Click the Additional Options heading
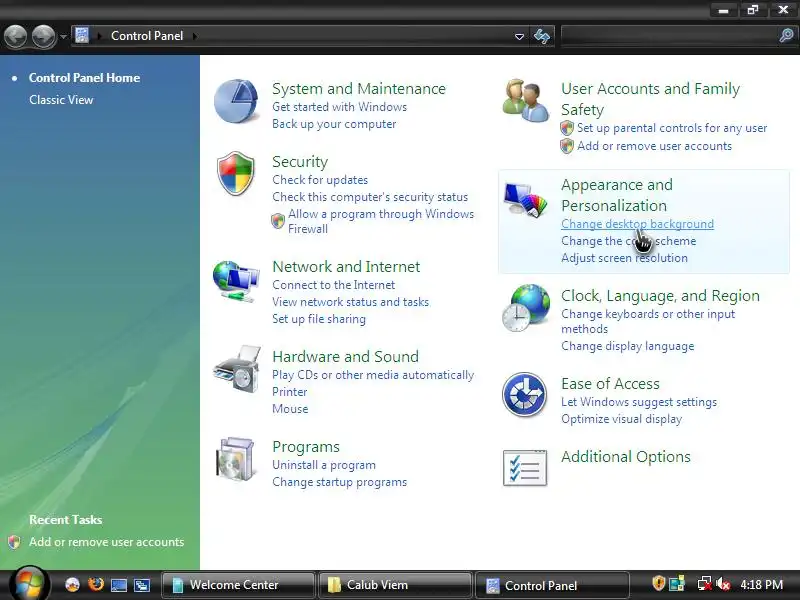The width and height of the screenshot is (800, 600). (x=626, y=457)
